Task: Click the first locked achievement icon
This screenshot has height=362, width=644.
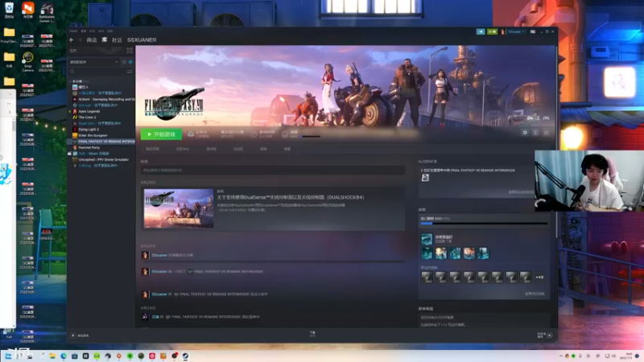Action: [x=427, y=278]
